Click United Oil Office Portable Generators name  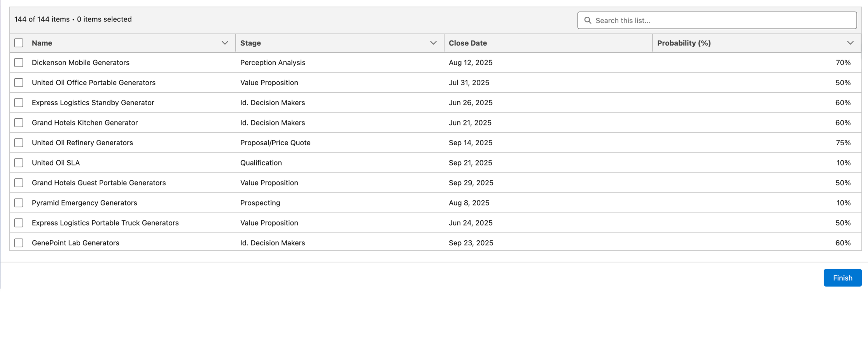point(94,83)
